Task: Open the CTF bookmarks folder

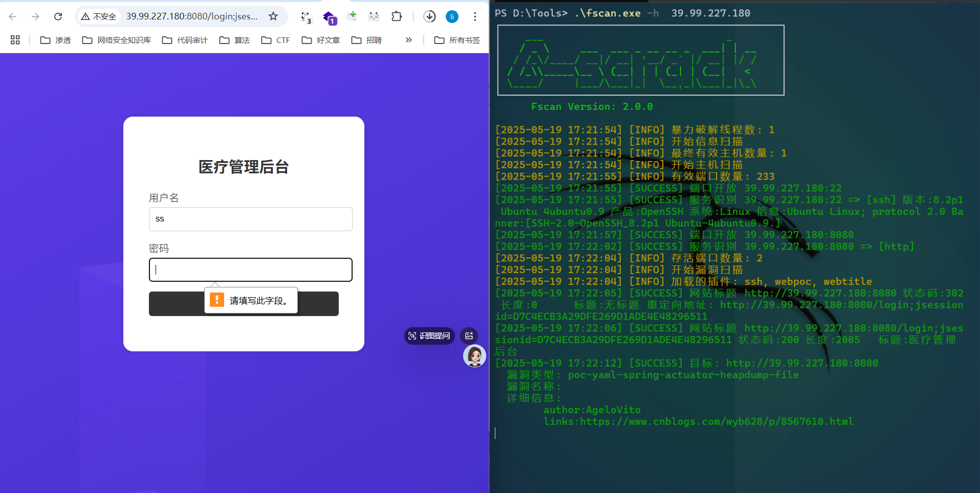Action: [275, 40]
